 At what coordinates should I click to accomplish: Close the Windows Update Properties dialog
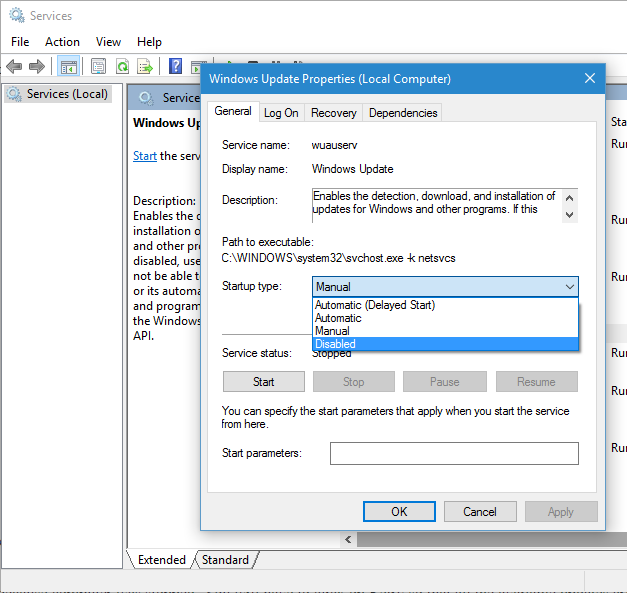coord(590,78)
